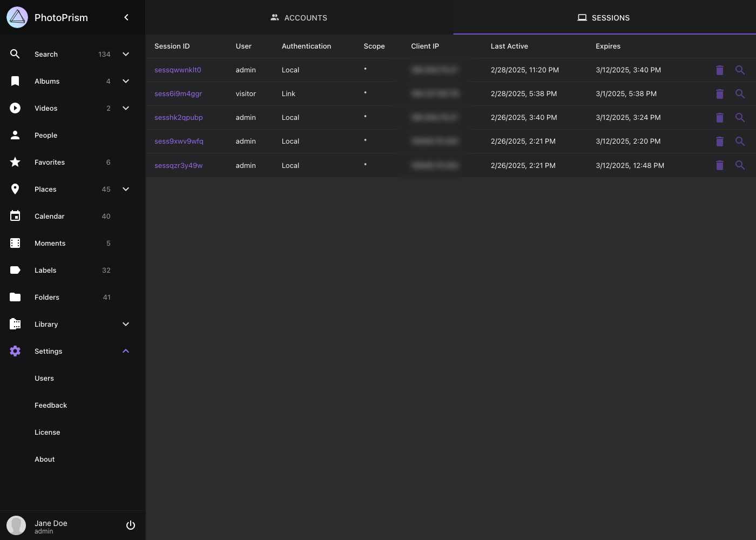Image resolution: width=756 pixels, height=540 pixels.
Task: Open session link sesshk2qpubp
Action: point(179,117)
